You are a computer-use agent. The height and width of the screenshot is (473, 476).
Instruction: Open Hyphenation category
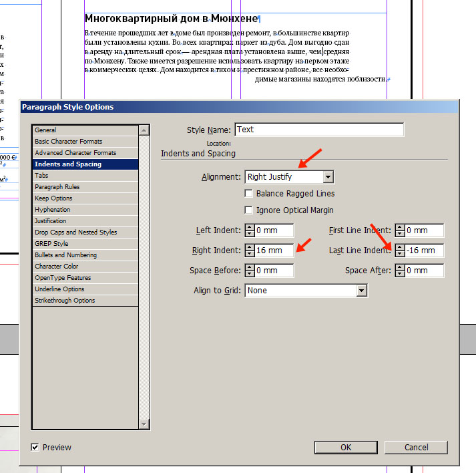click(x=85, y=210)
